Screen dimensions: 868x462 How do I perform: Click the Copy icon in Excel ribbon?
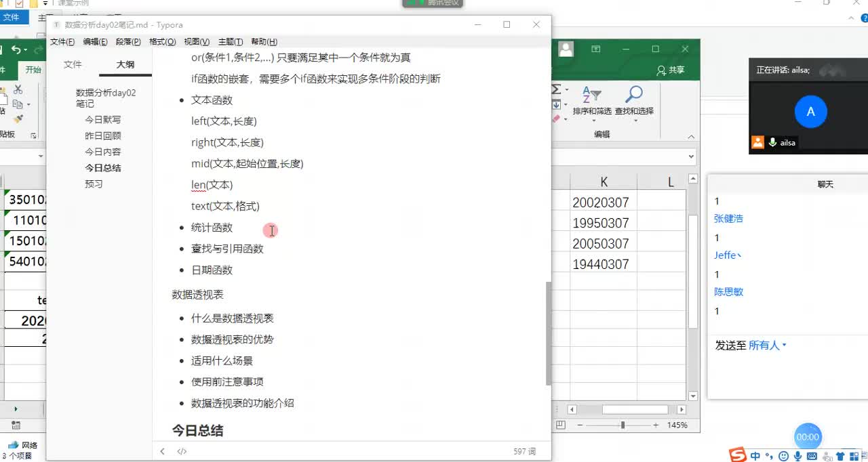[x=18, y=104]
